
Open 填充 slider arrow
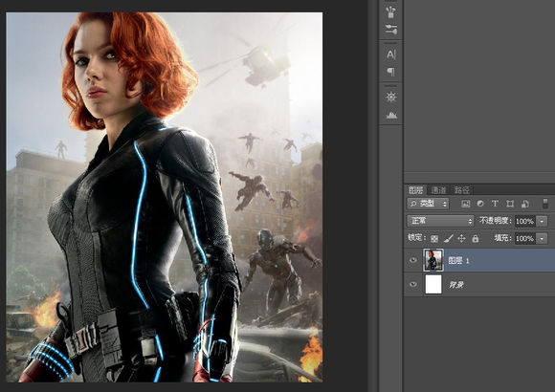(x=542, y=238)
